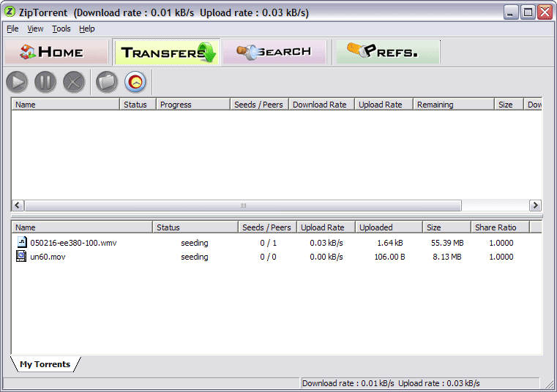Sort My Torrents by Name column
The width and height of the screenshot is (557, 392).
[x=82, y=227]
